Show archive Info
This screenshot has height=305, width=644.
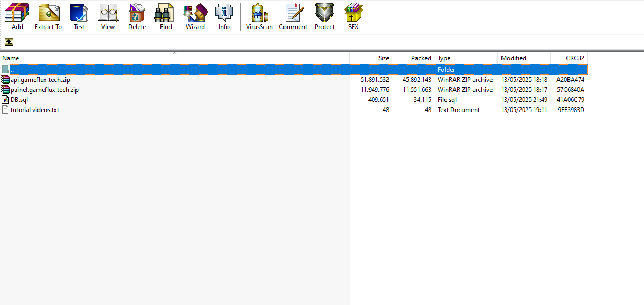click(x=224, y=16)
